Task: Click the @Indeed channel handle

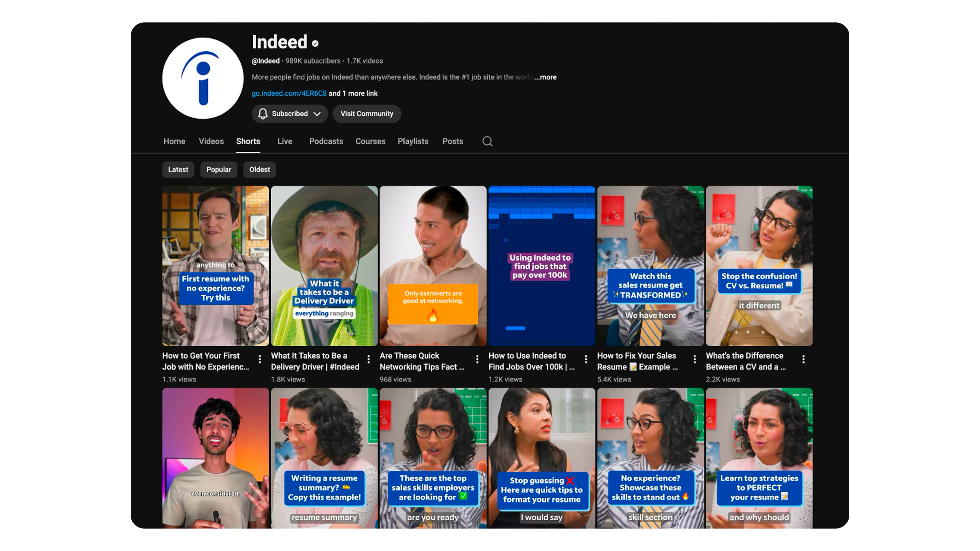Action: pyautogui.click(x=265, y=61)
